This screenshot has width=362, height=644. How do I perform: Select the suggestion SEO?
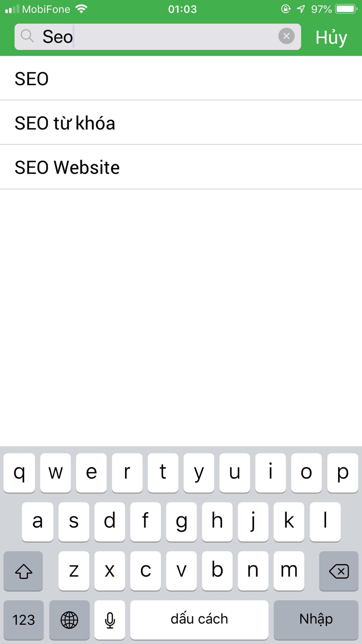click(x=31, y=78)
